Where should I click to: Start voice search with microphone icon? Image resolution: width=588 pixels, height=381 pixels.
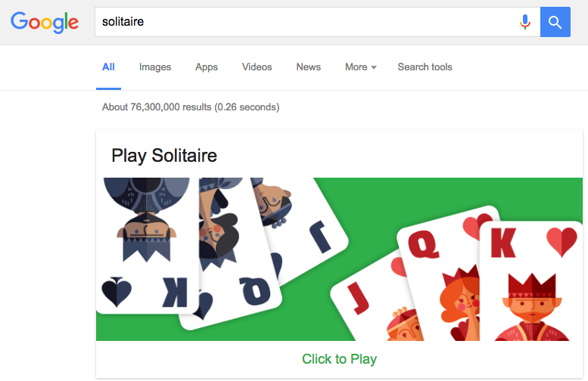[525, 22]
